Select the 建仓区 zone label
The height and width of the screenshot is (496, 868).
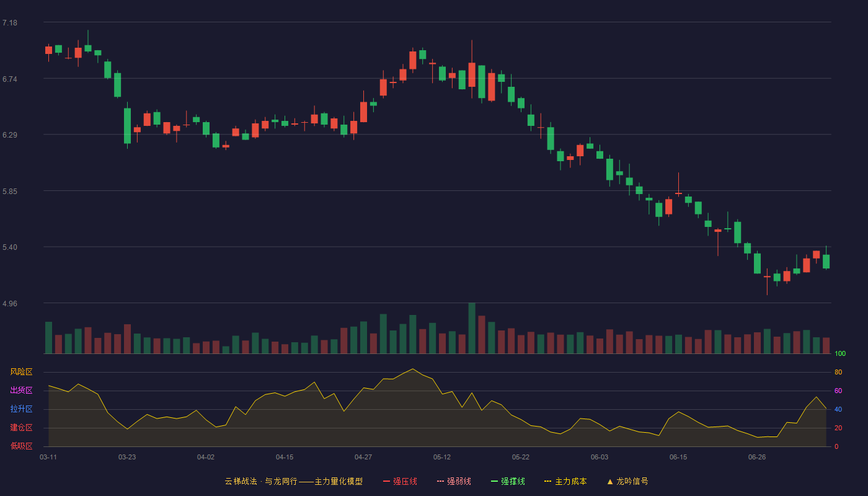click(x=21, y=428)
